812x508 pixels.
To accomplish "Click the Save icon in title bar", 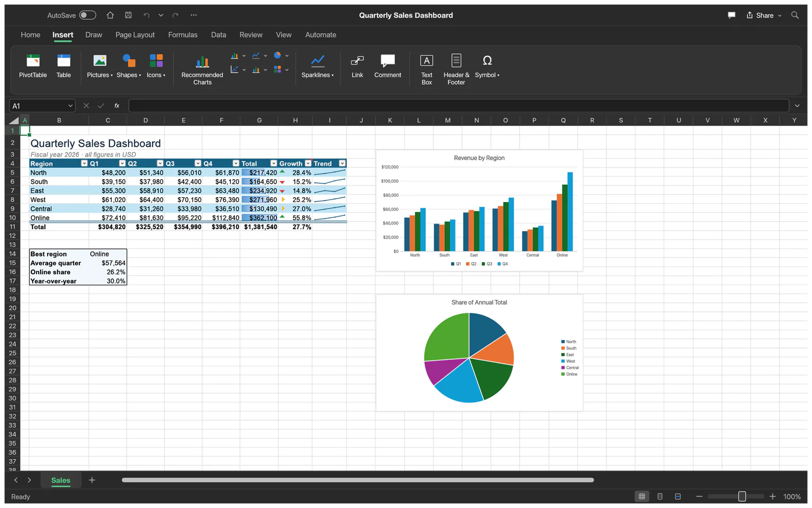I will pyautogui.click(x=128, y=15).
